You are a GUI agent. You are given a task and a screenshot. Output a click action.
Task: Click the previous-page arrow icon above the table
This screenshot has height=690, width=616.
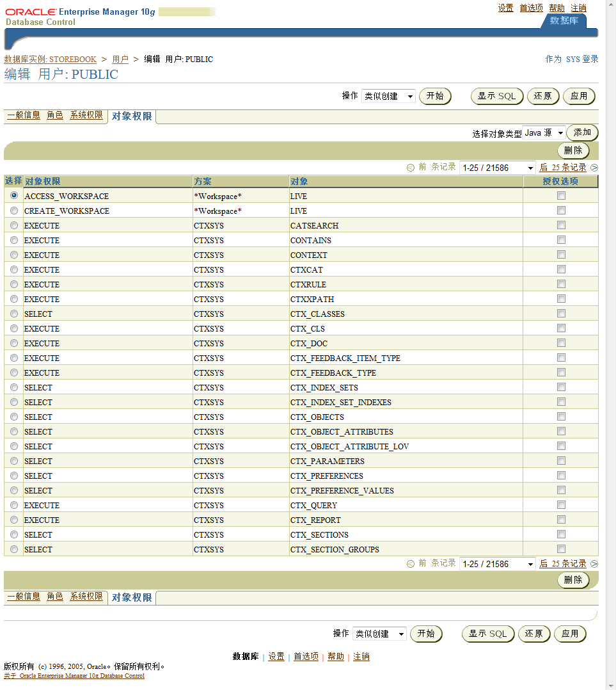coord(411,168)
